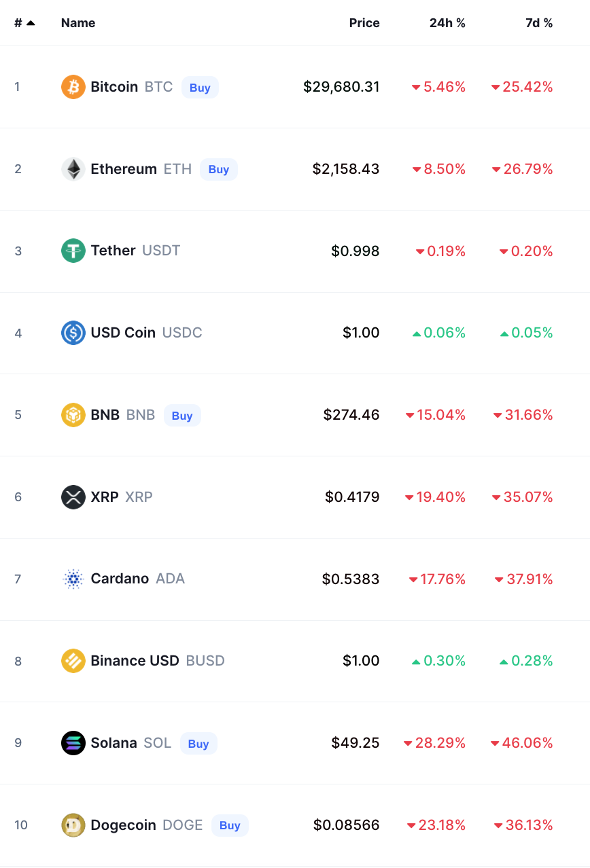Click the Solana logo icon

tap(73, 743)
